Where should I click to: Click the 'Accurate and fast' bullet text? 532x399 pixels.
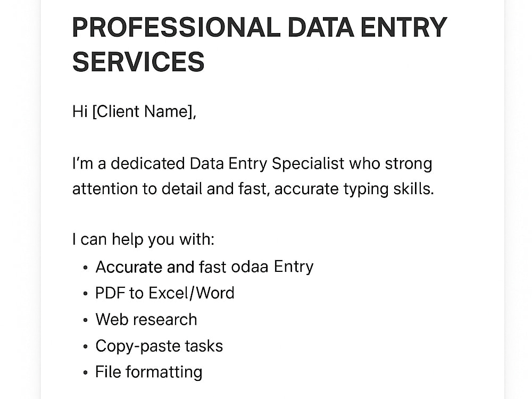pyautogui.click(x=161, y=267)
